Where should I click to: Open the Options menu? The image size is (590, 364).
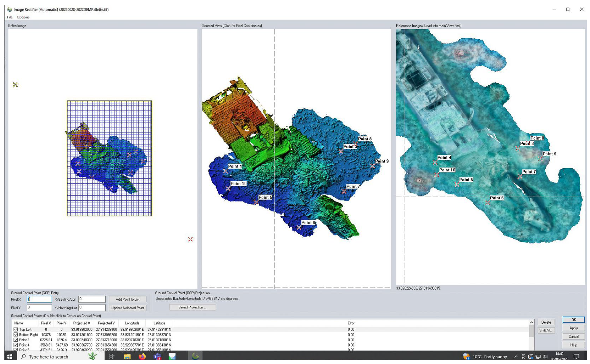pos(23,17)
